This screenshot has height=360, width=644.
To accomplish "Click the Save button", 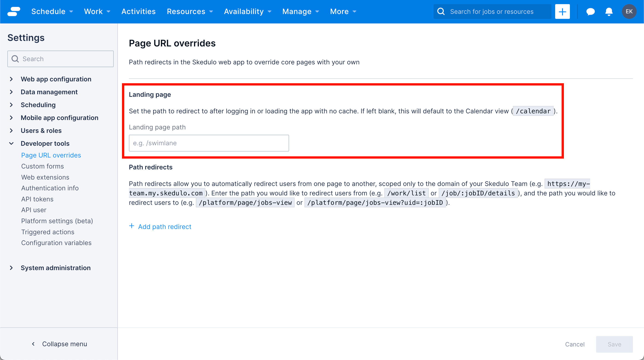I will click(615, 344).
